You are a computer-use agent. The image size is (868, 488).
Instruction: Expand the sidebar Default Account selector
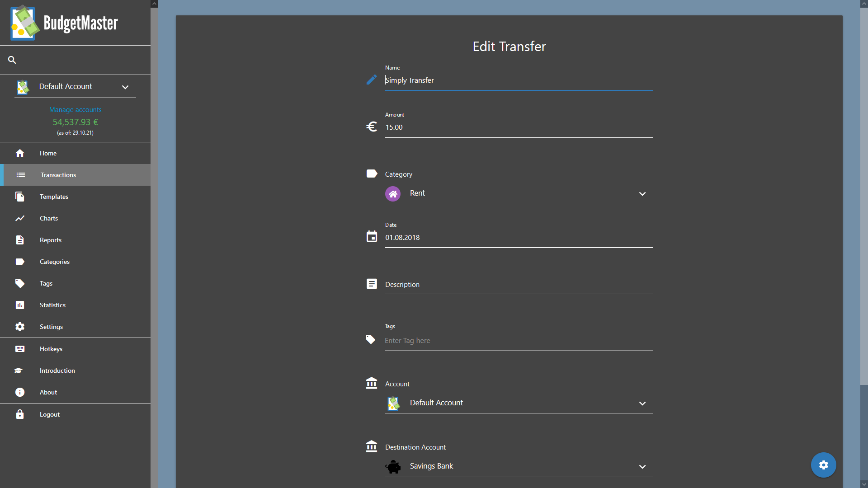coord(75,86)
